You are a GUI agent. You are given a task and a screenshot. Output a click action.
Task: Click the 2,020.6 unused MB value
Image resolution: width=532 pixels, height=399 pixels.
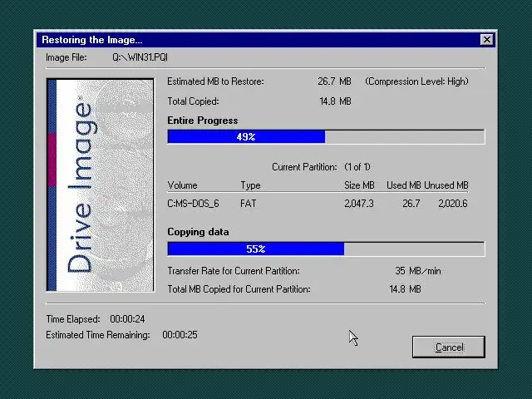click(453, 204)
